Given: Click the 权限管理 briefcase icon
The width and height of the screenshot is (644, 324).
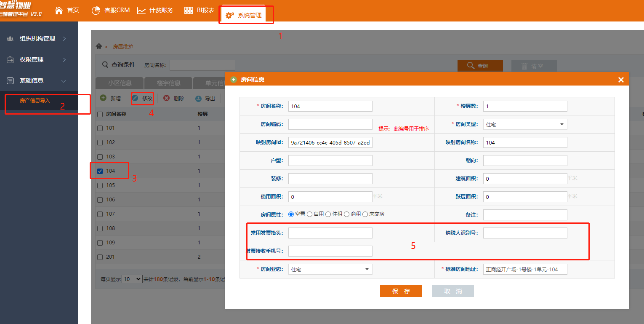Looking at the screenshot, I should (x=10, y=59).
